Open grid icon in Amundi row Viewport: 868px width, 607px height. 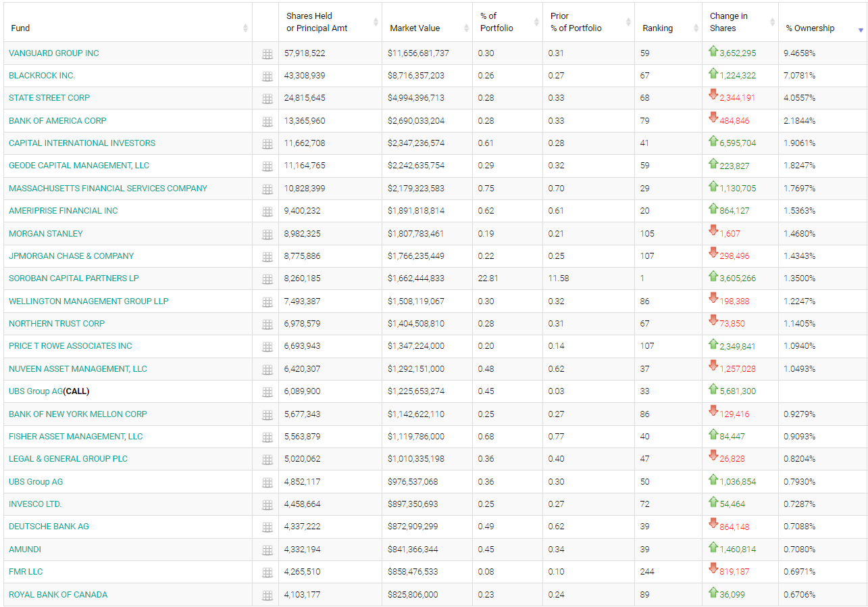pos(267,550)
